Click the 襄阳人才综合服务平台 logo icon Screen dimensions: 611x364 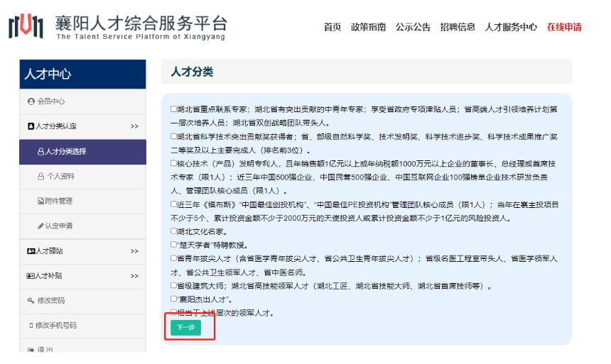click(26, 27)
